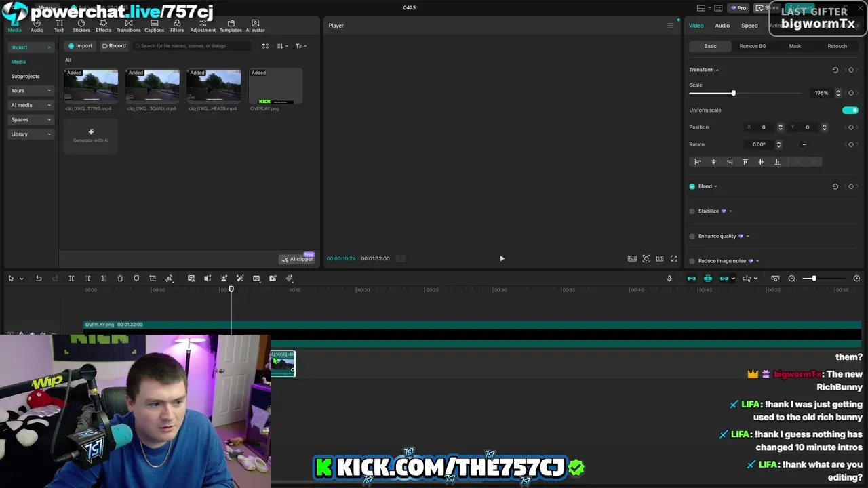Toggle the auto snapping button in timeline
Viewport: 868px width, 488px height.
pos(708,279)
